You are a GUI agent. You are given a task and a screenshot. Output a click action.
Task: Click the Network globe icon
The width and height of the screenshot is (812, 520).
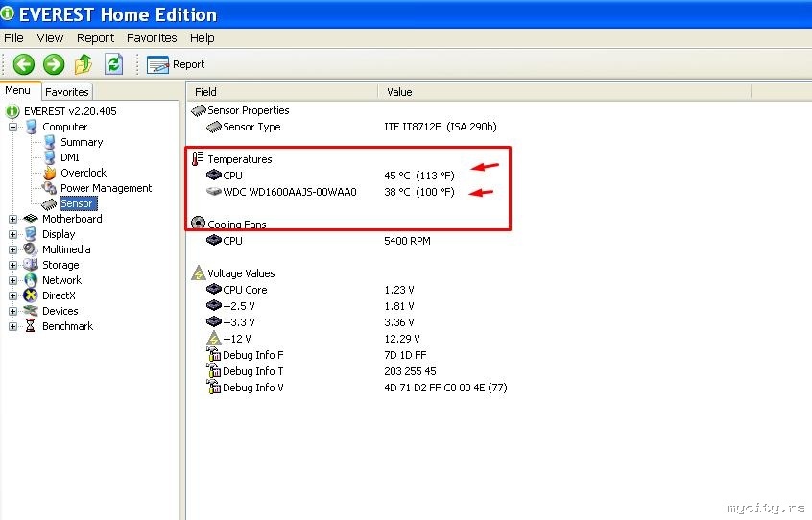[x=31, y=280]
